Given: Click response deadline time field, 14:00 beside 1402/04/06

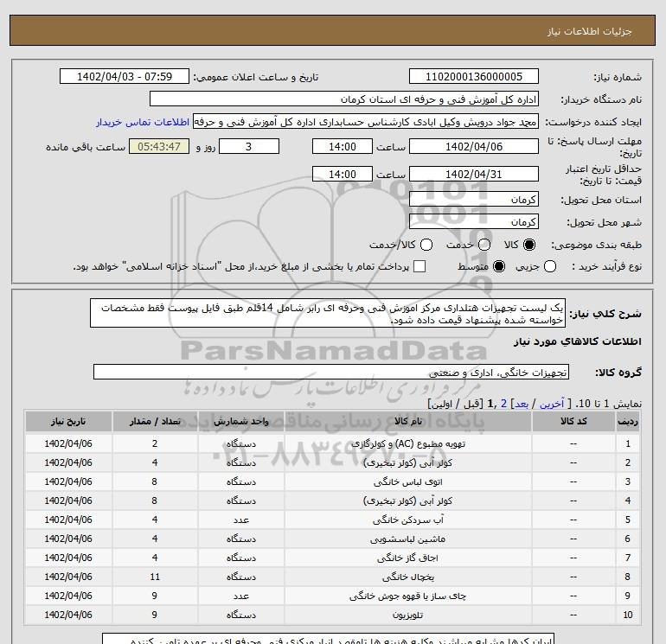Looking at the screenshot, I should pos(343,147).
